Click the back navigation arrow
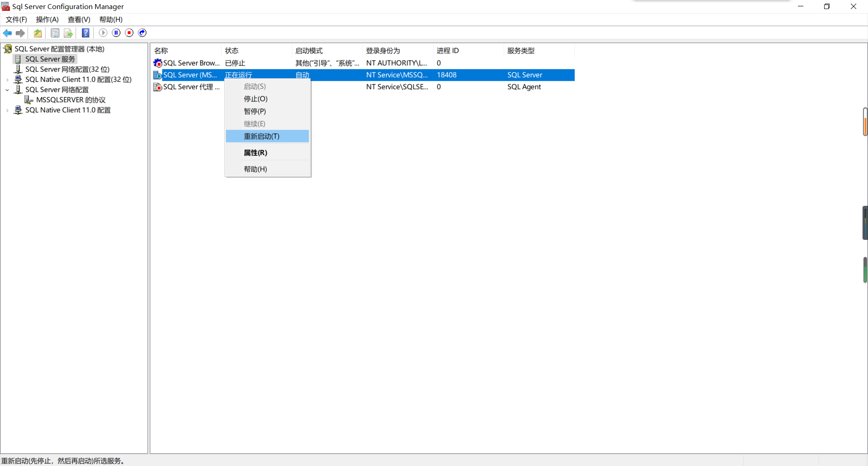Screen dimensions: 868x466 click(7, 33)
